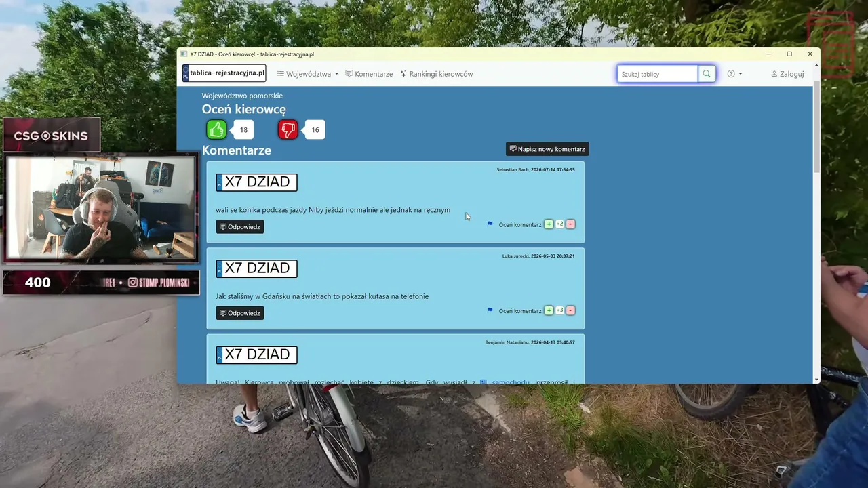Go to Rankingi kierowców
Screen dimensions: 868x488
click(x=436, y=74)
